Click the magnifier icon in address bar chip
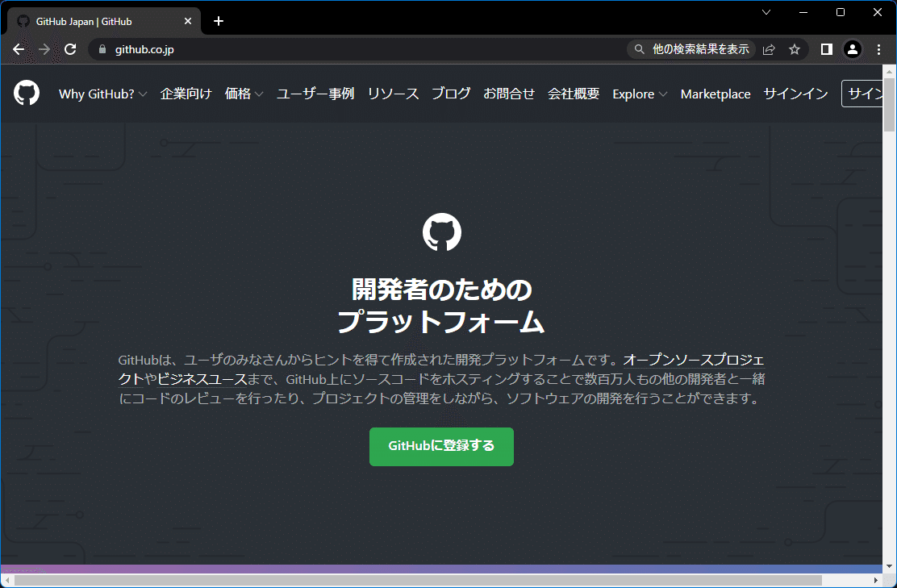 (640, 49)
